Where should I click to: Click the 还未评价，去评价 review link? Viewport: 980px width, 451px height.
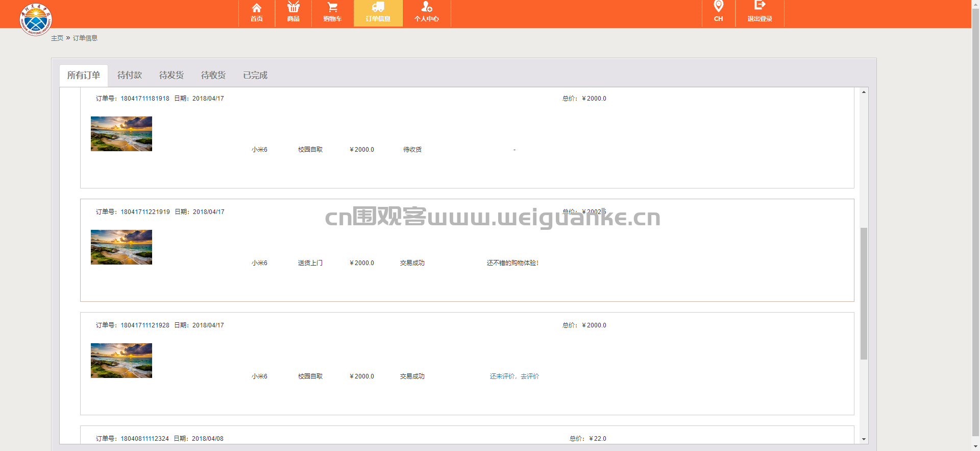pyautogui.click(x=514, y=376)
